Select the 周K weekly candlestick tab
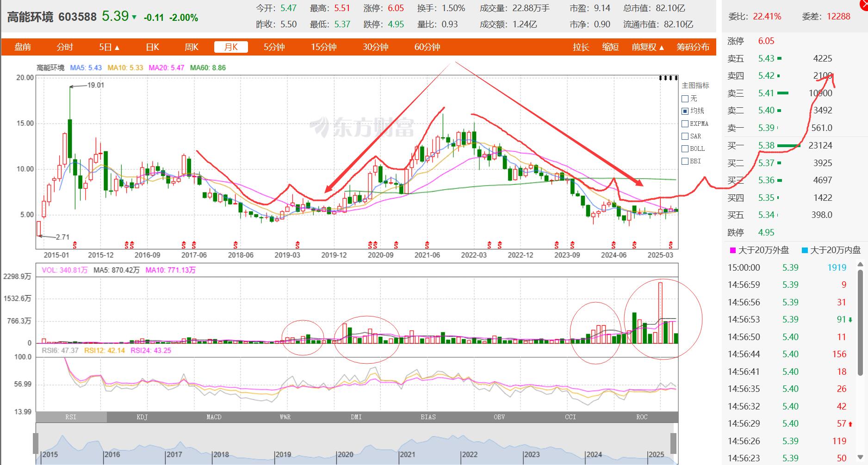The width and height of the screenshot is (868, 465). 191,47
